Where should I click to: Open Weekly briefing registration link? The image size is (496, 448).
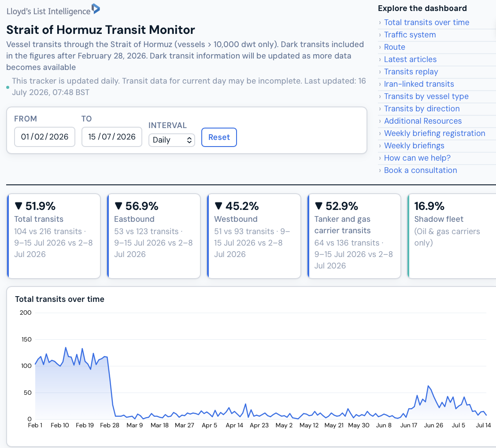[434, 133]
